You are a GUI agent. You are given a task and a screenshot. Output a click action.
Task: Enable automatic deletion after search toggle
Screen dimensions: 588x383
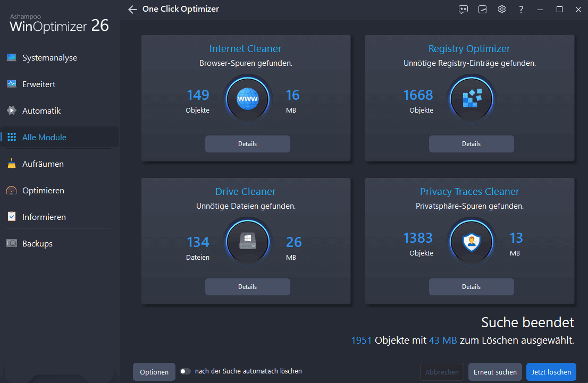185,371
